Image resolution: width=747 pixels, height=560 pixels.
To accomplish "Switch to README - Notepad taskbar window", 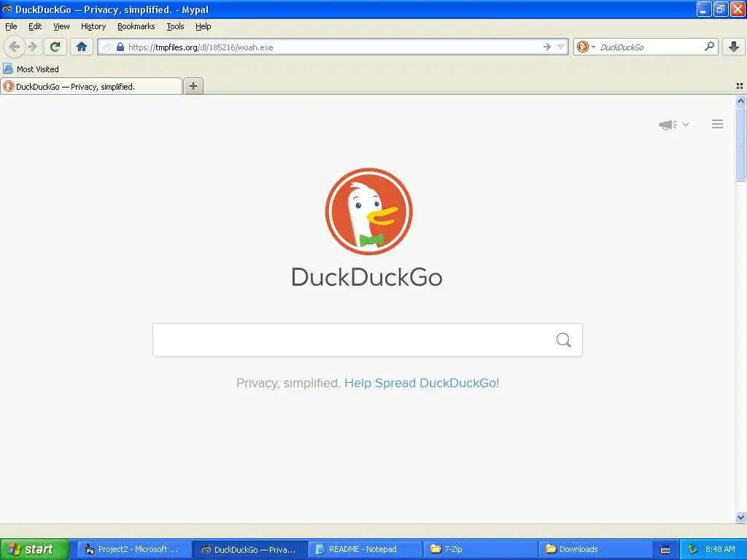I will (x=365, y=549).
